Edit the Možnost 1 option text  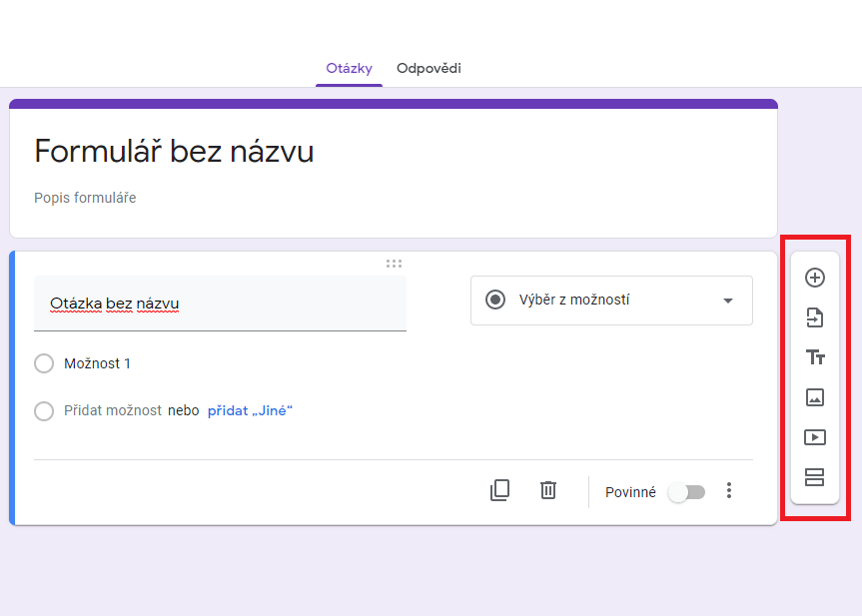[97, 363]
